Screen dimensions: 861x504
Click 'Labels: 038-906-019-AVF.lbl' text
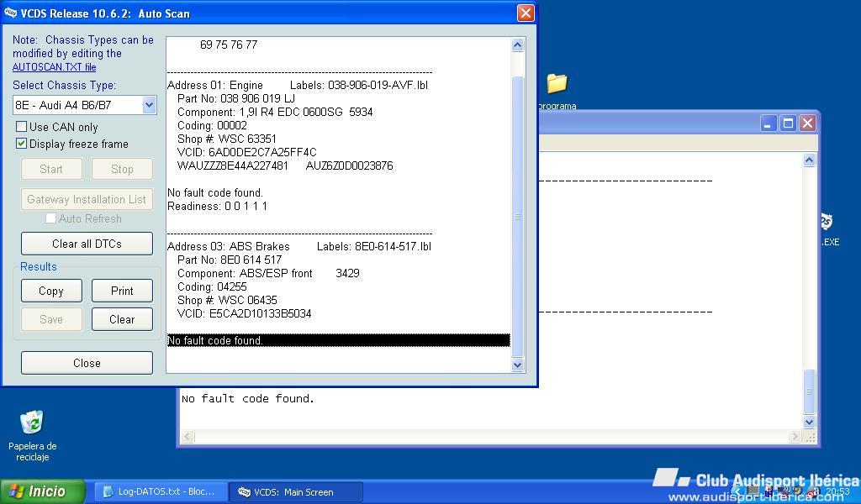[359, 85]
